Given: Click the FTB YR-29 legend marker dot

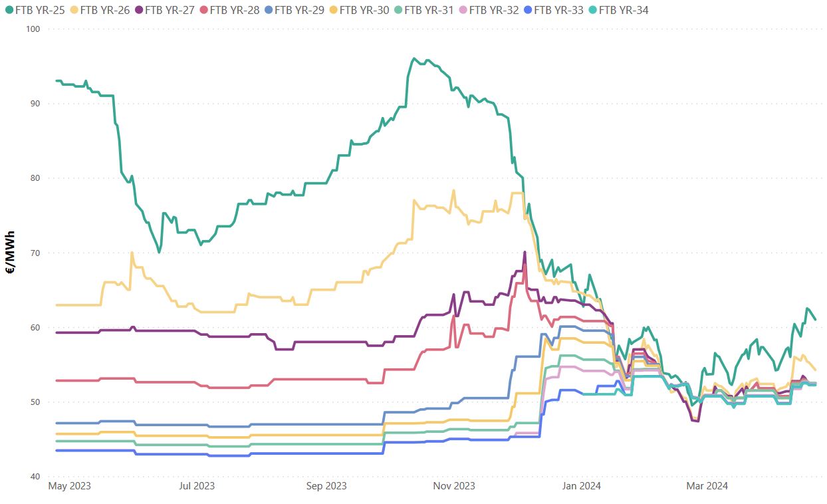Looking at the screenshot, I should point(268,10).
